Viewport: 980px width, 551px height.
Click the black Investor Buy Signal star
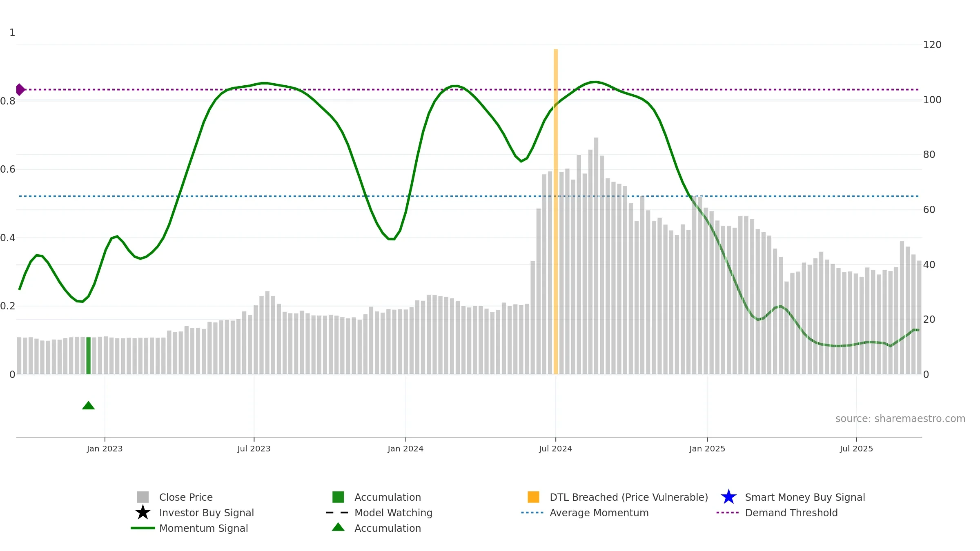(143, 513)
